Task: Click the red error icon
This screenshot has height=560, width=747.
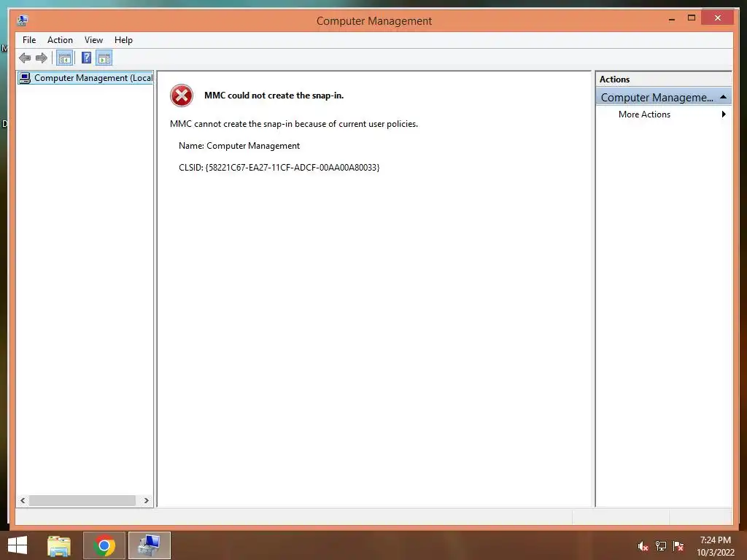Action: (x=182, y=96)
